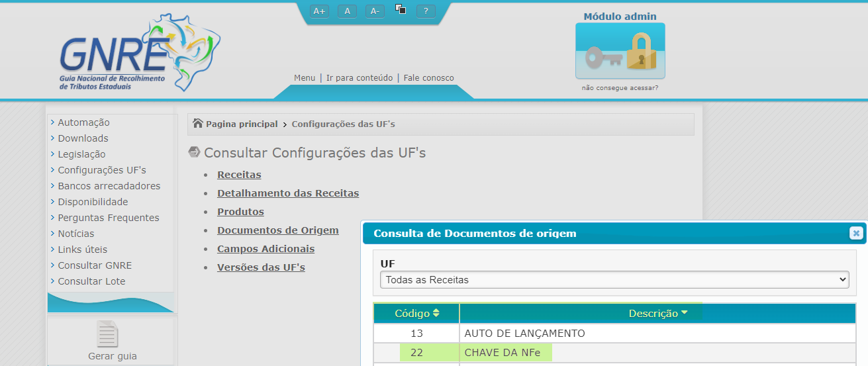The width and height of the screenshot is (868, 366).
Task: Open Documentos de Origem link
Action: pyautogui.click(x=278, y=230)
